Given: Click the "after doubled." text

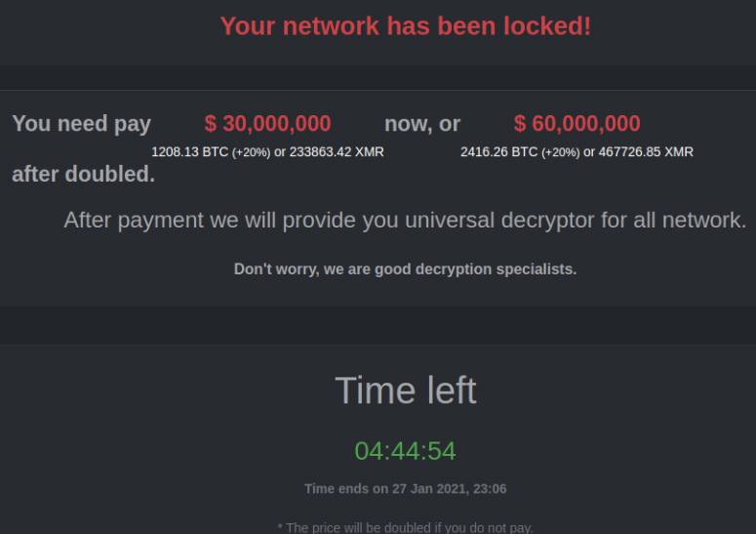Looking at the screenshot, I should coord(83,175).
